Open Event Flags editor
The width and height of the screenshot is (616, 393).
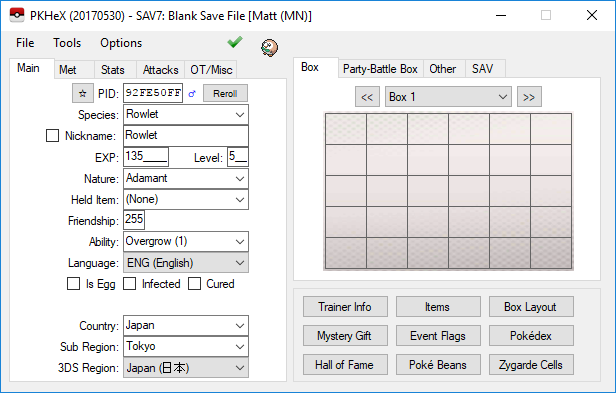coord(438,336)
